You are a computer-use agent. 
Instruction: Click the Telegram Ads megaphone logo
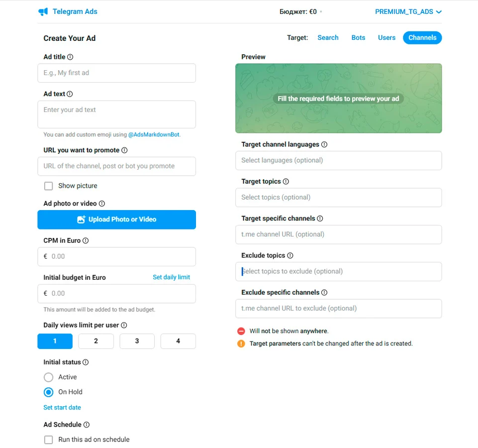(43, 11)
